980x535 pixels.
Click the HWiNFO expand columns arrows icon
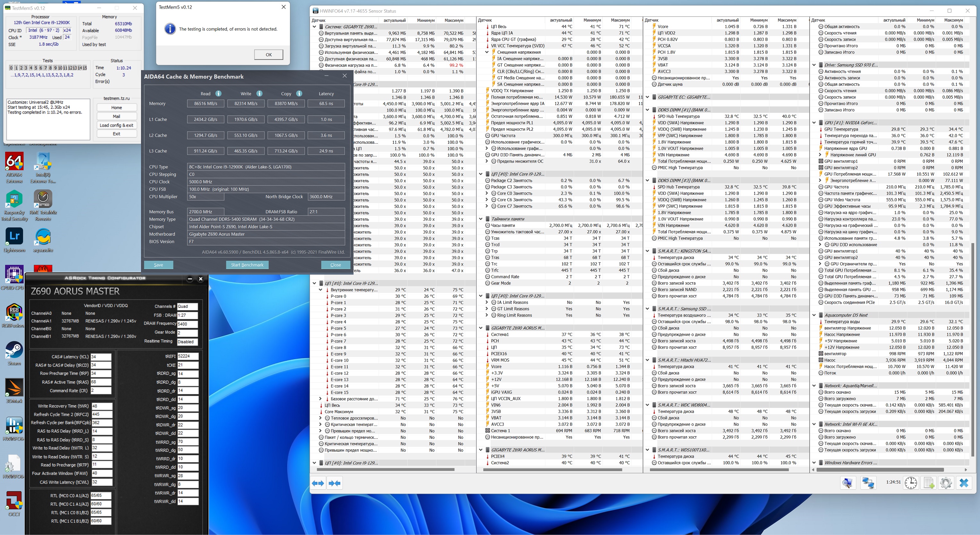click(318, 483)
